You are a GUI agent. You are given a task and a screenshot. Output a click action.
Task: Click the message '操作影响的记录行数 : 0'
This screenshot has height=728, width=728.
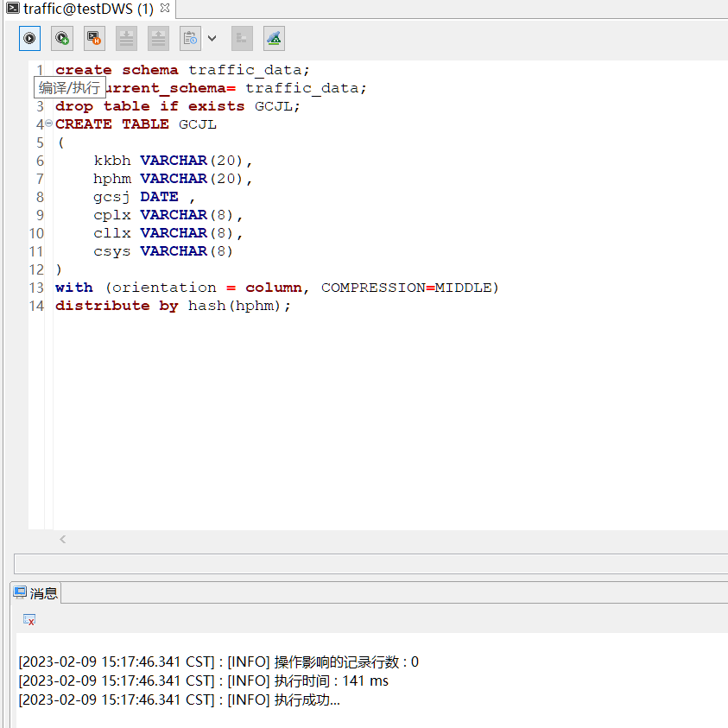click(346, 662)
